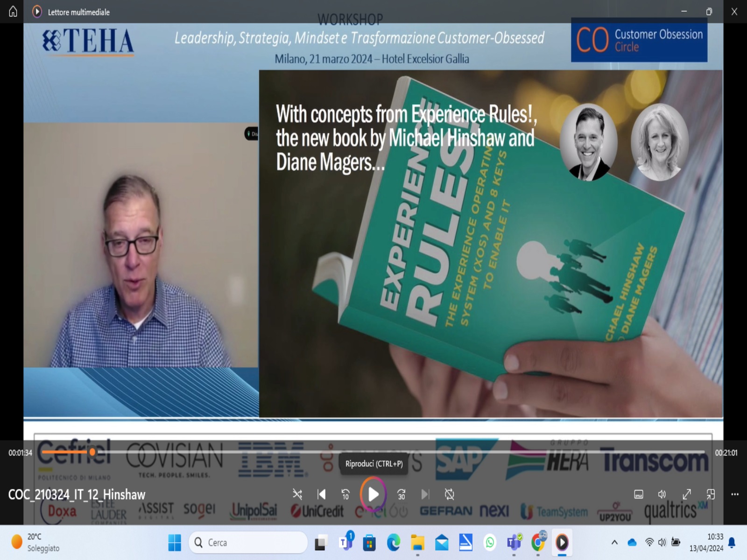This screenshot has height=560, width=747.
Task: Switch the video to full screen
Action: (x=687, y=494)
